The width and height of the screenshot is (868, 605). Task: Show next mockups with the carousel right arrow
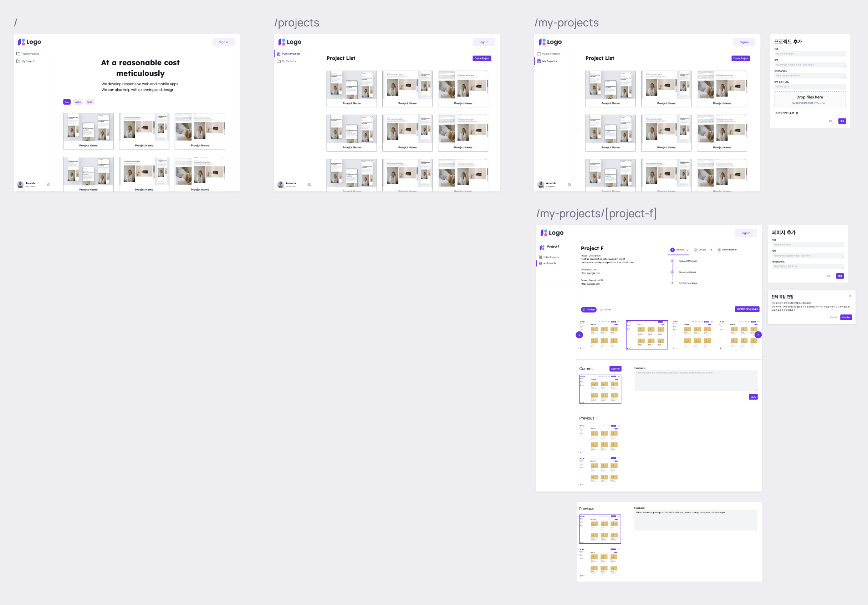pyautogui.click(x=757, y=335)
